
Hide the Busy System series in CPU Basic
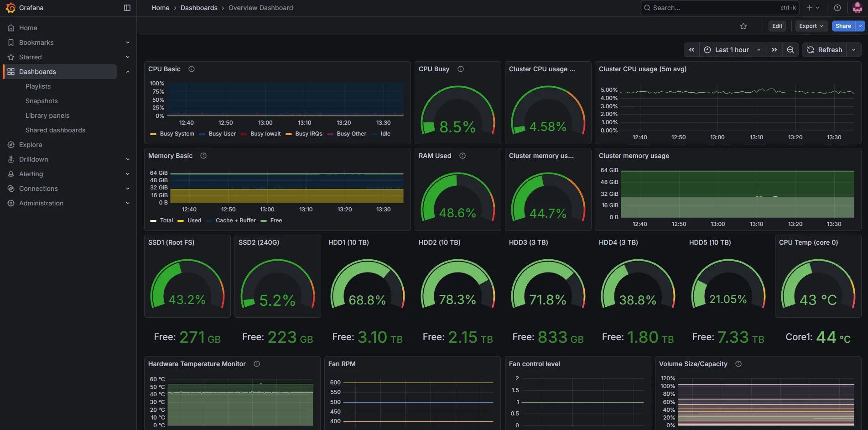pyautogui.click(x=177, y=134)
